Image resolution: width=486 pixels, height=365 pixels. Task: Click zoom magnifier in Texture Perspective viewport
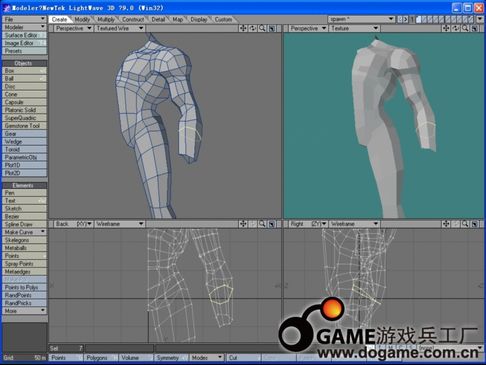click(x=465, y=28)
